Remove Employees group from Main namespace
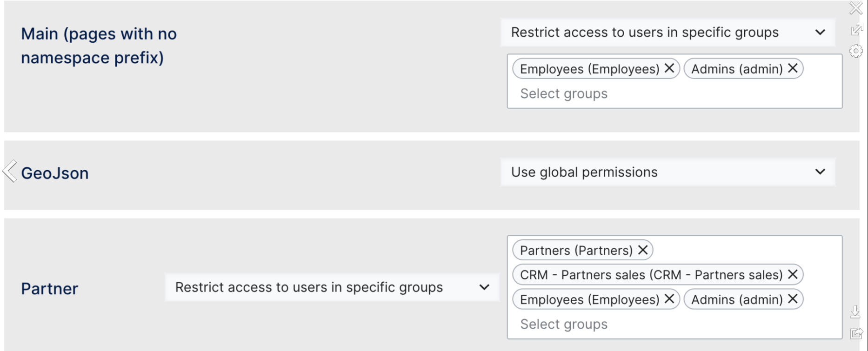 669,68
